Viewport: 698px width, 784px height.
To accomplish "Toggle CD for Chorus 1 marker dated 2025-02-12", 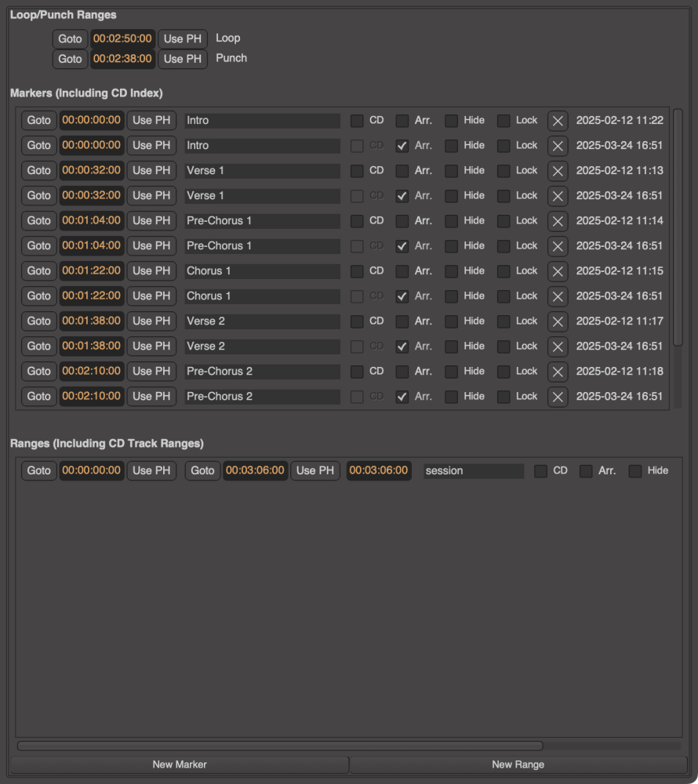I will coord(357,271).
